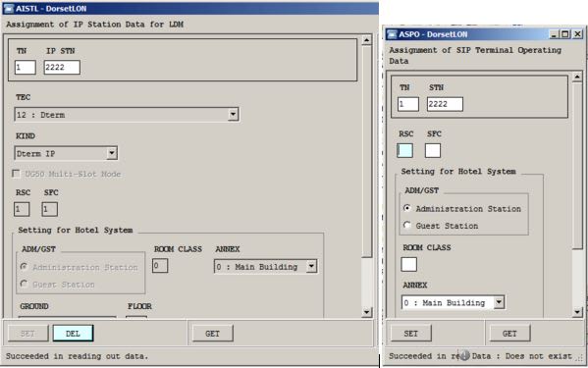Select Administration Station radio in ASPO window

point(407,208)
